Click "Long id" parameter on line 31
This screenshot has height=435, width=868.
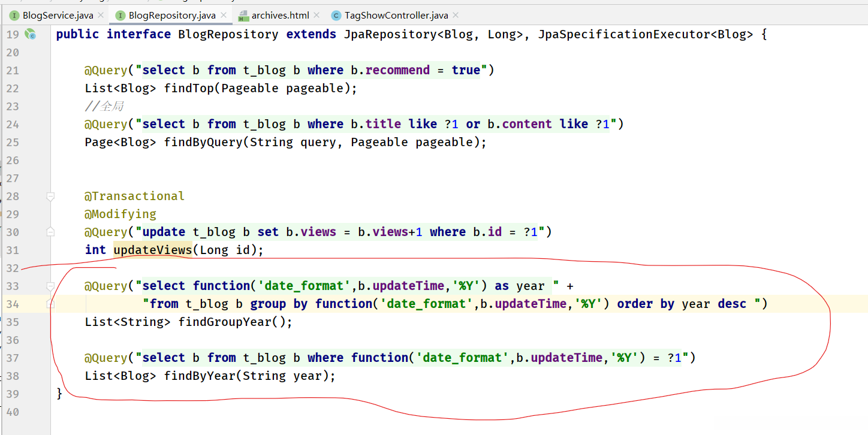(x=225, y=250)
